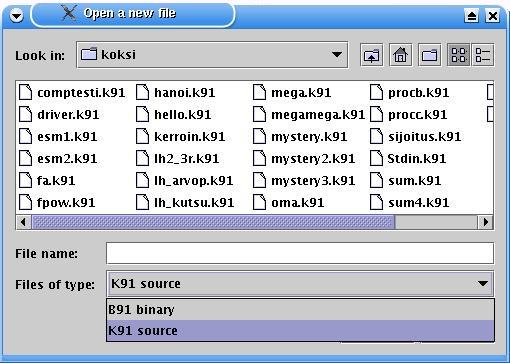Viewport: 510px width, 363px height.
Task: Choose K91 source in the dropdown list
Action: coord(300,331)
